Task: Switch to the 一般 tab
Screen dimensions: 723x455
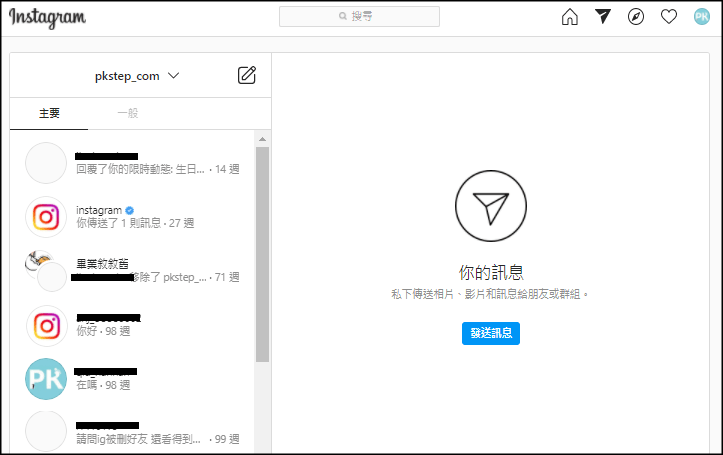Action: click(128, 113)
